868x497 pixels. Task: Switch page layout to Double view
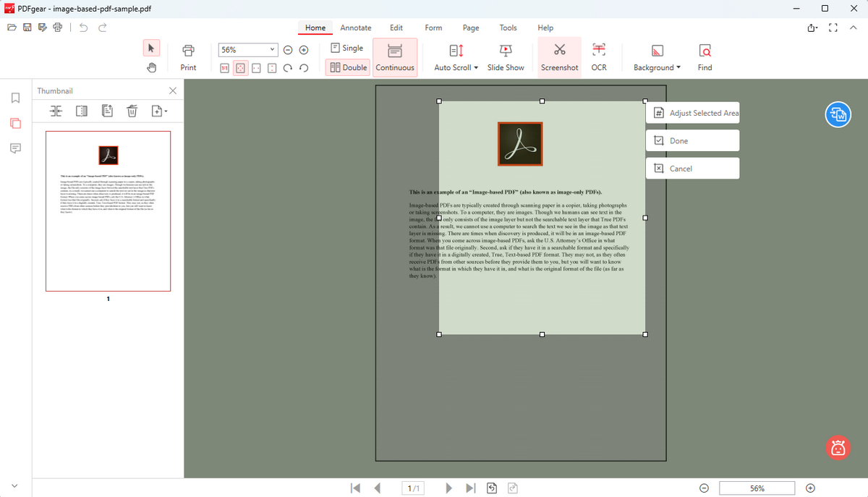(x=347, y=67)
